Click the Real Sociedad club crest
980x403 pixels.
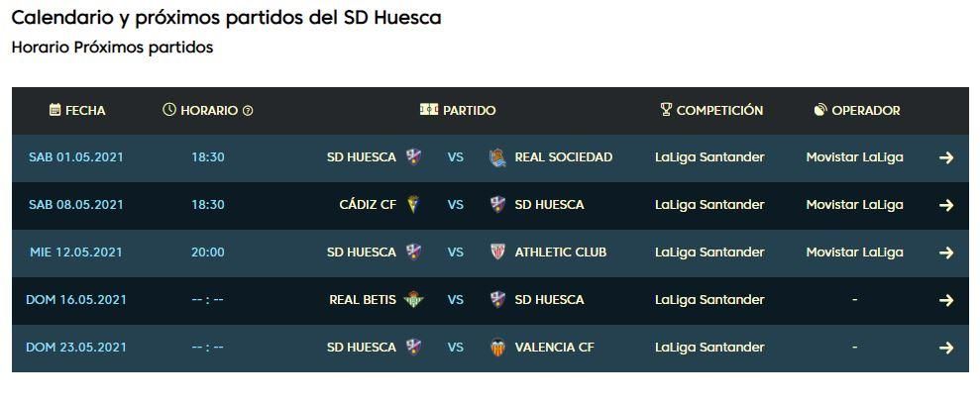click(497, 157)
